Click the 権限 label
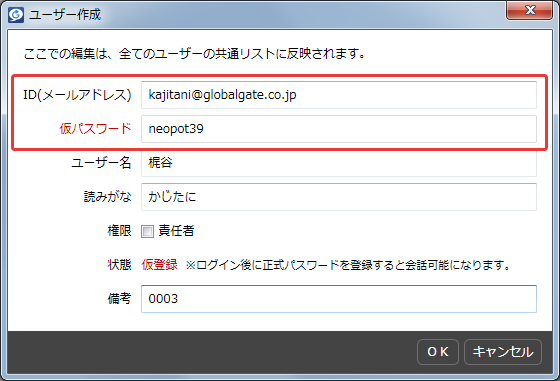This screenshot has width=560, height=381. (x=119, y=231)
